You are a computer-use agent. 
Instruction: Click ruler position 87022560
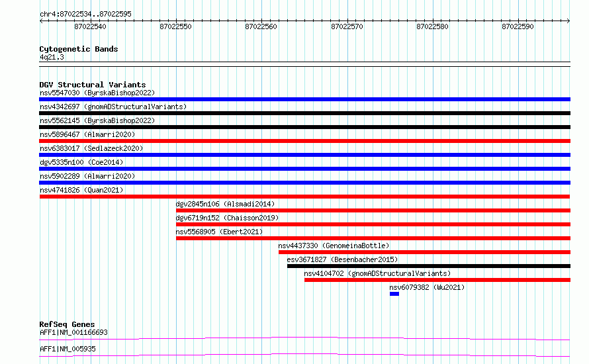coord(261,26)
